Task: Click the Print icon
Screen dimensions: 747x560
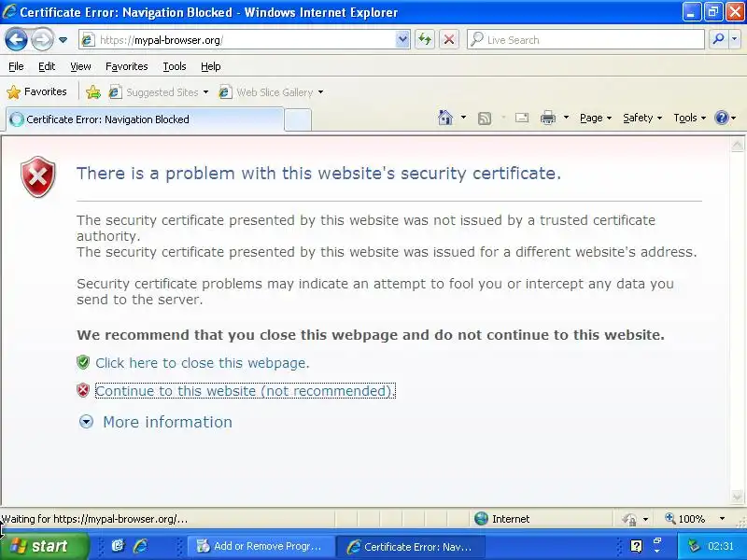Action: tap(548, 118)
